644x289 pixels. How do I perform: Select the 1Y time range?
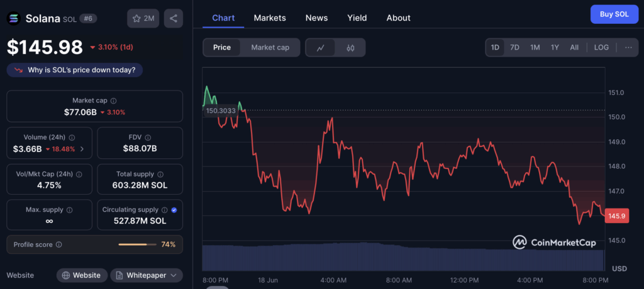[x=555, y=48]
